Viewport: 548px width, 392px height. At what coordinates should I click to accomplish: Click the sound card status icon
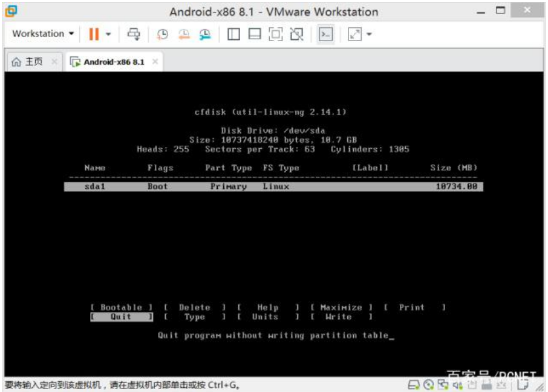click(x=458, y=385)
